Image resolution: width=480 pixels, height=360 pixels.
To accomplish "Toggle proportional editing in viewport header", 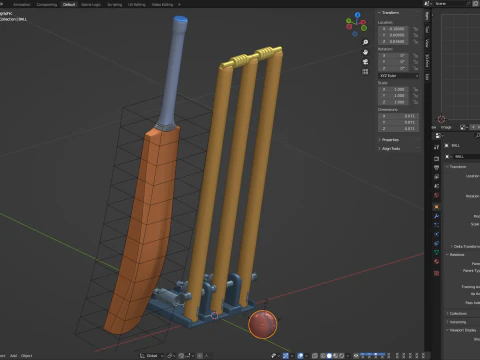I will 200,356.
